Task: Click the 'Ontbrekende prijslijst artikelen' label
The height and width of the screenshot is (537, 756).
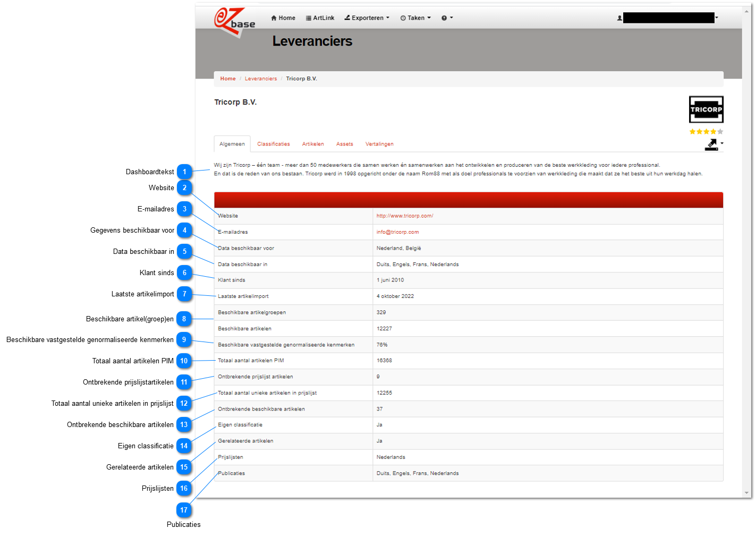Action: 256,377
